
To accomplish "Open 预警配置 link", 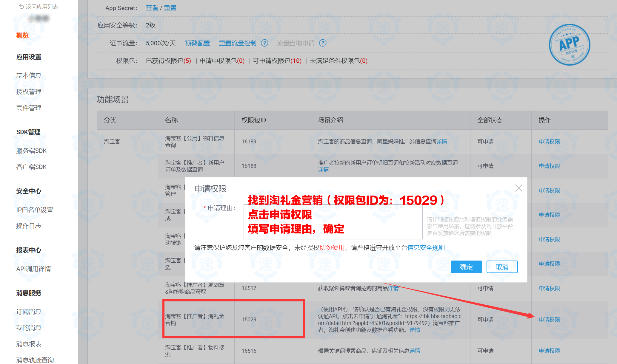I will coord(197,43).
